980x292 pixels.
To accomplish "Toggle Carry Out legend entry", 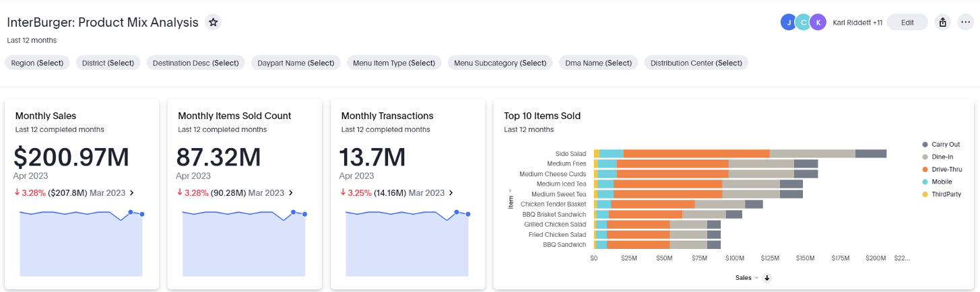I will 940,145.
